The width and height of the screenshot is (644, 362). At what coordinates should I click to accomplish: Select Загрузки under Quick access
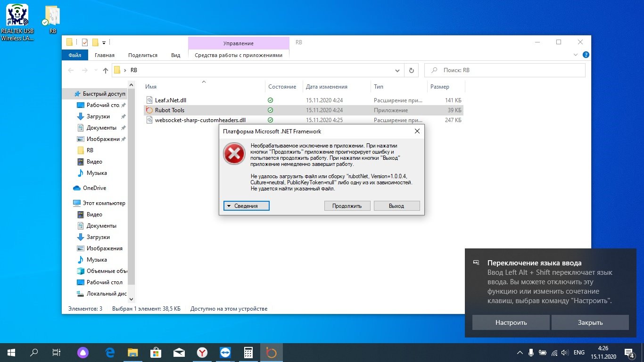click(98, 116)
